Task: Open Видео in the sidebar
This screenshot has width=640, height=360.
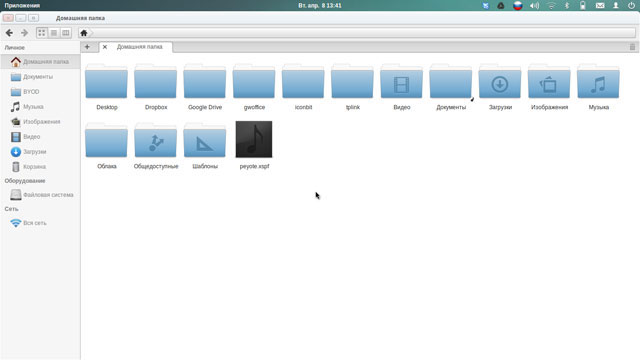Action: [x=40, y=137]
